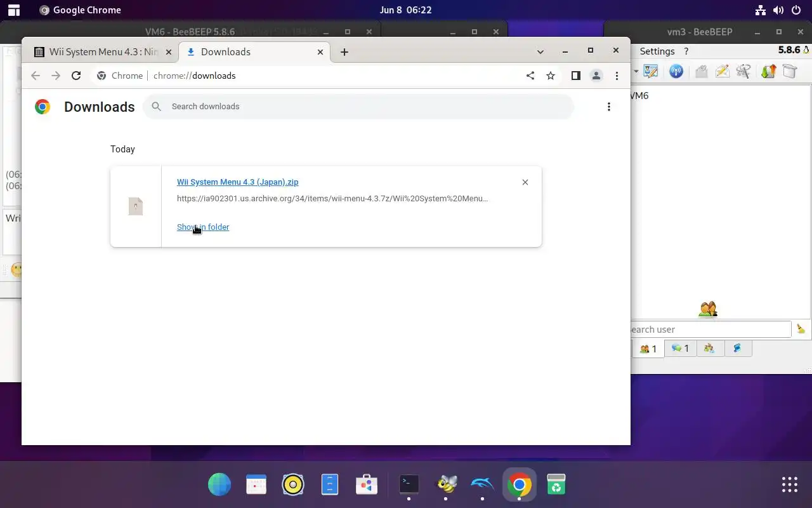
Task: Select the Downloads tab
Action: click(x=254, y=52)
